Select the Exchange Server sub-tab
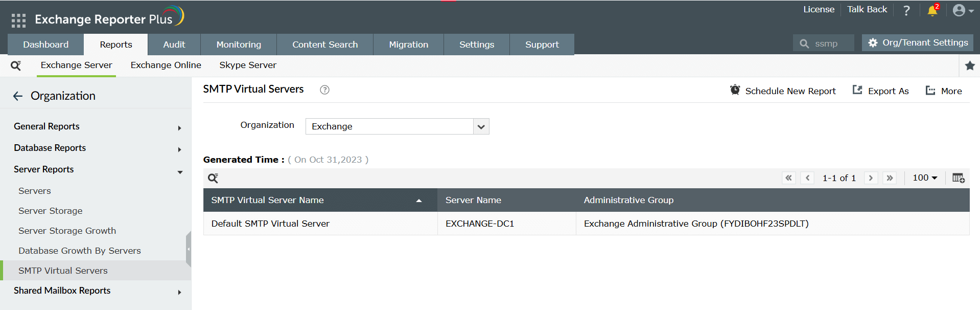 [77, 65]
